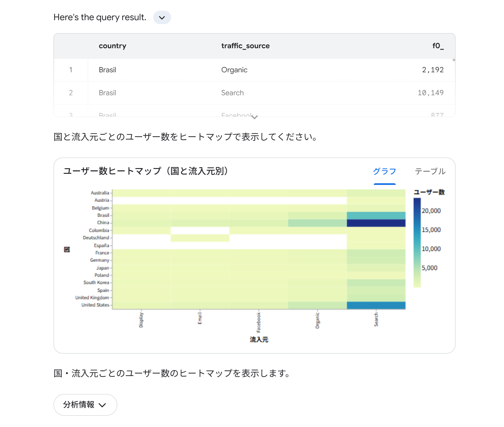Open the 分析情報 dropdown

(85, 405)
